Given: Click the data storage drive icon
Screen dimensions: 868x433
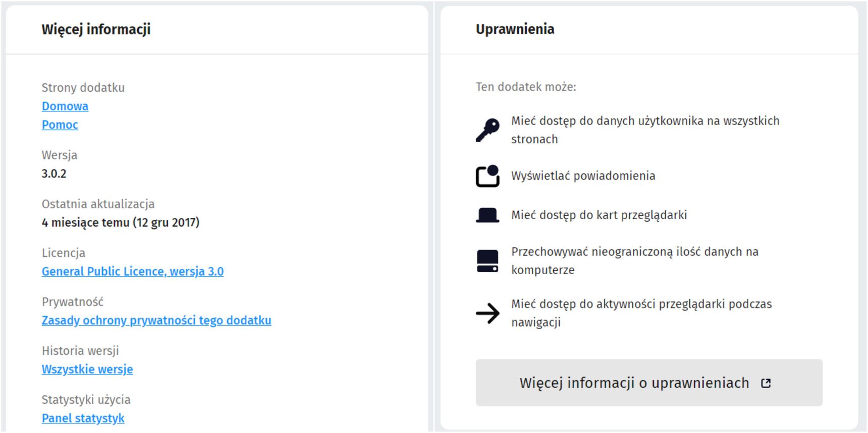Looking at the screenshot, I should pos(487,261).
